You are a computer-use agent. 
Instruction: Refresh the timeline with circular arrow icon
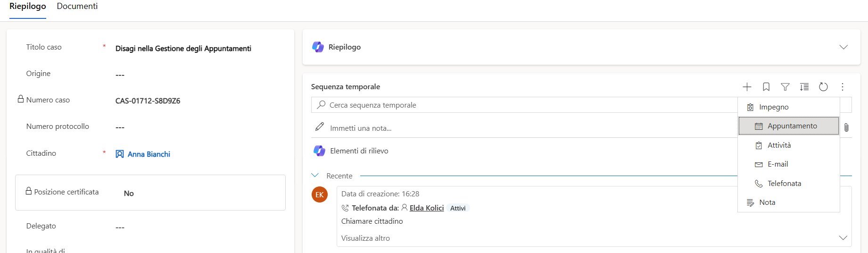click(823, 87)
